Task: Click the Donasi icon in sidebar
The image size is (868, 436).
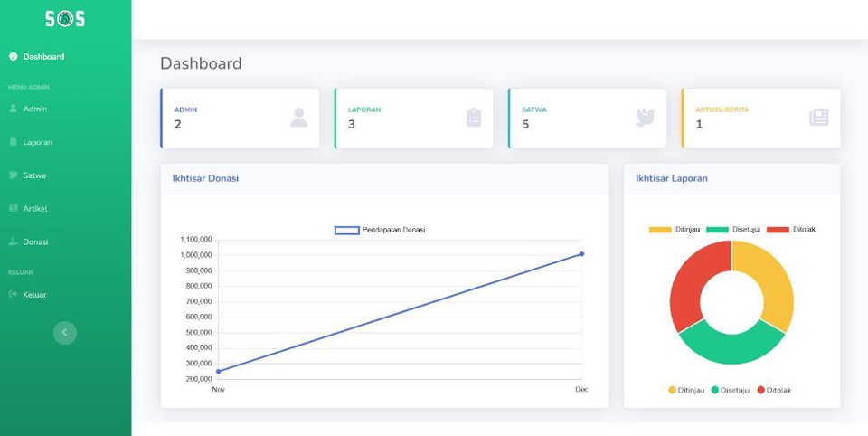Action: click(x=13, y=242)
